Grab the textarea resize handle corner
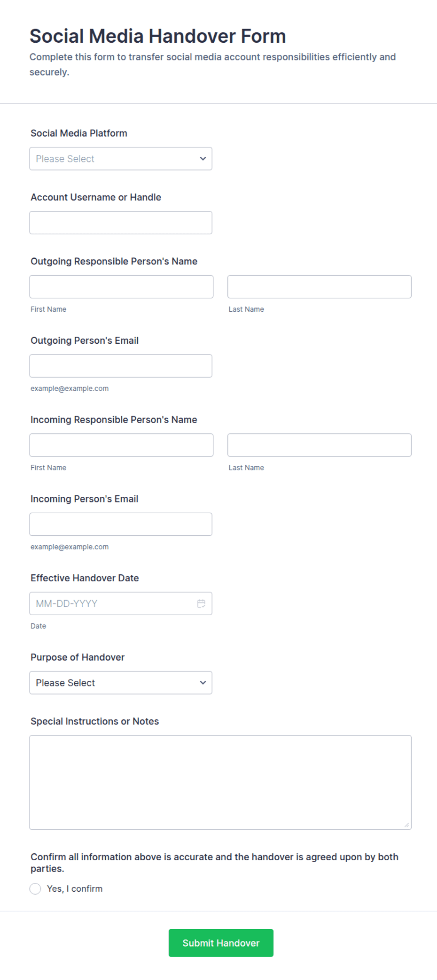 tap(406, 825)
